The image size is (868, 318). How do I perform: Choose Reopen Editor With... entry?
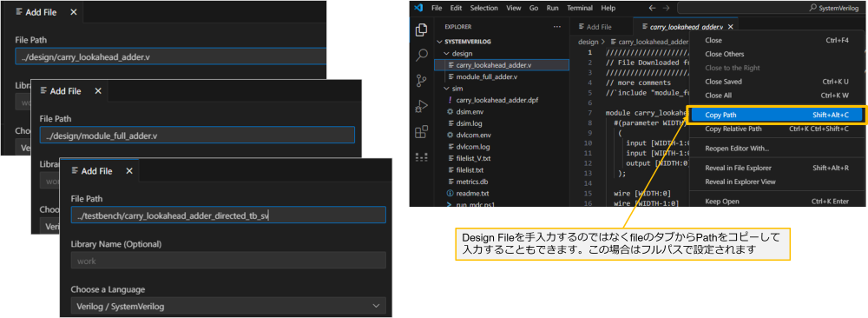(776, 149)
